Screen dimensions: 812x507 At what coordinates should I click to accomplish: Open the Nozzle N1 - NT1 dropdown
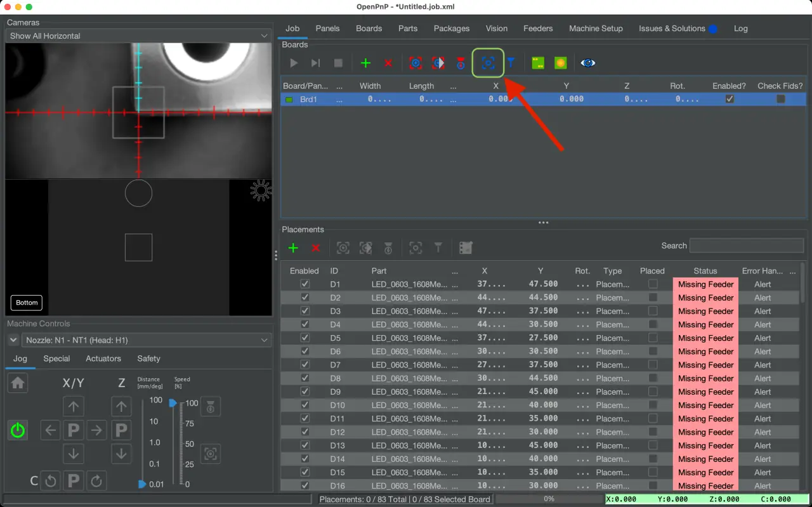coord(147,341)
